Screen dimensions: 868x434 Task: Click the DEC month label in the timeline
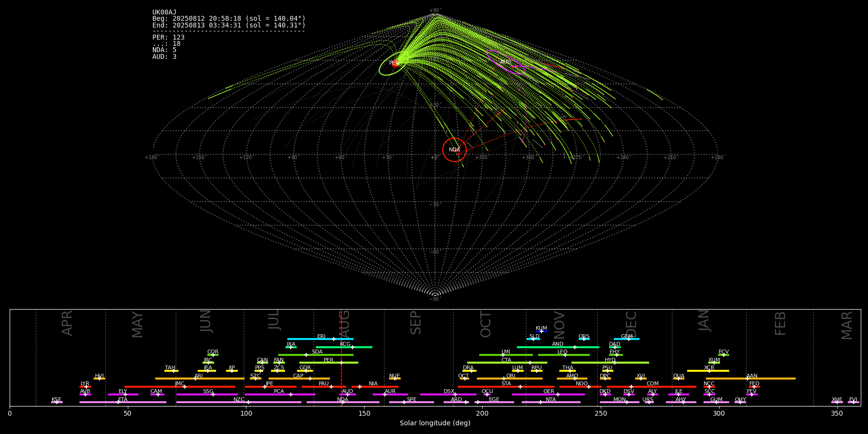[x=631, y=325]
